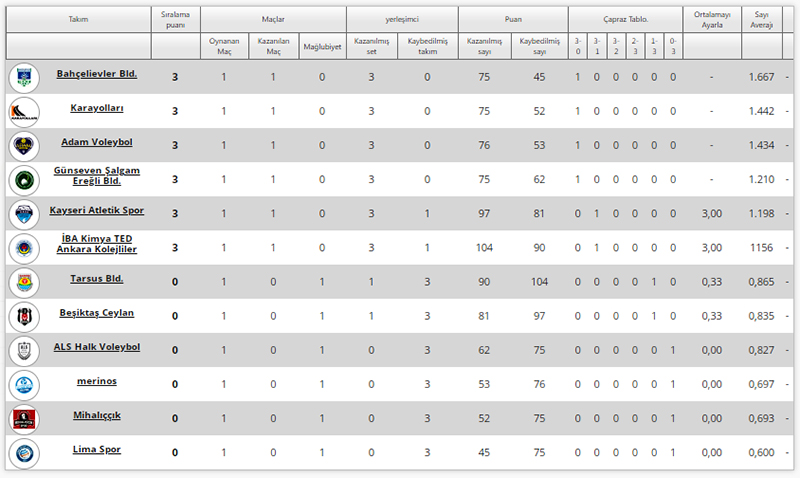Click the Ortalamayı Ayarla column header
Screen dimensions: 800x478
click(x=711, y=20)
